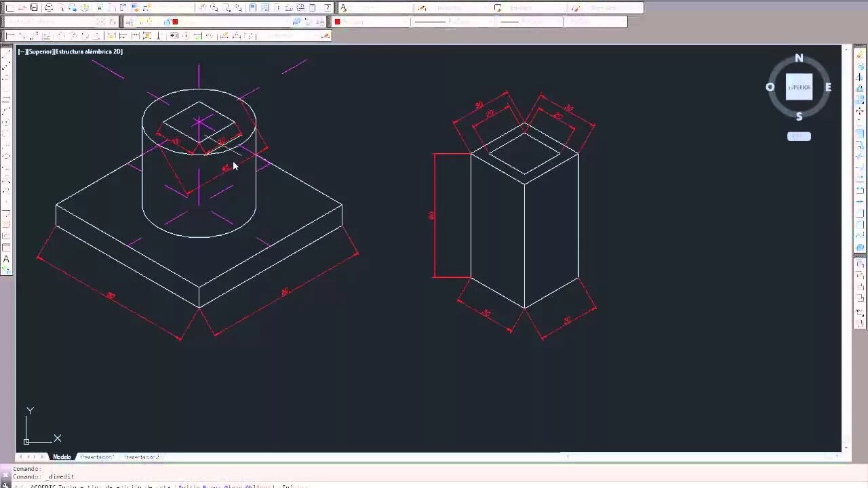Open the Linetype control dropdown
This screenshot has width=868, height=488.
click(x=452, y=22)
